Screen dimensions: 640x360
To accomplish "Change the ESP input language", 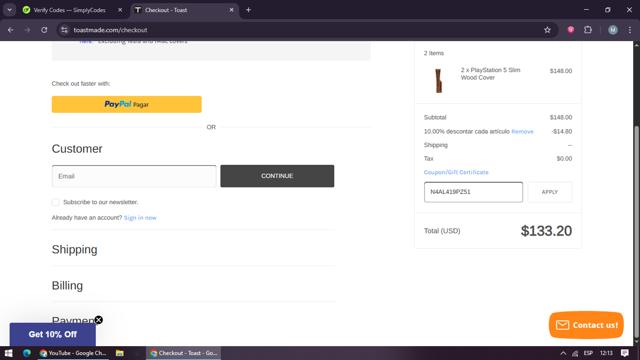I will click(588, 353).
